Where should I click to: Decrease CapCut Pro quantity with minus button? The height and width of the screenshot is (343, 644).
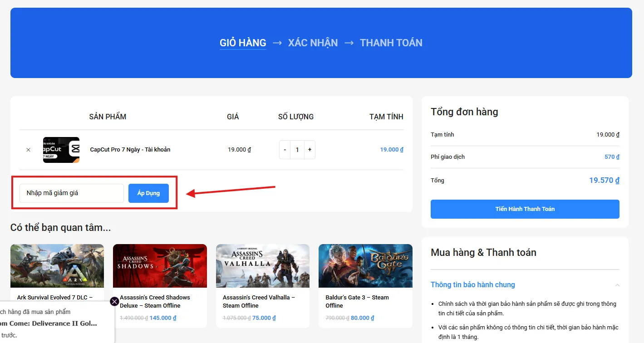(x=284, y=149)
